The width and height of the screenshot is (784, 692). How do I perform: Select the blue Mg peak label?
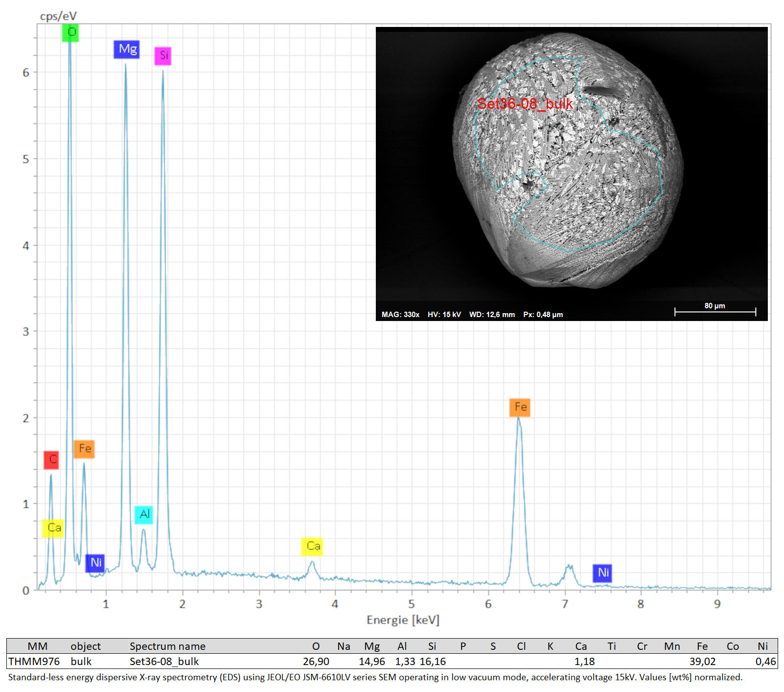127,49
